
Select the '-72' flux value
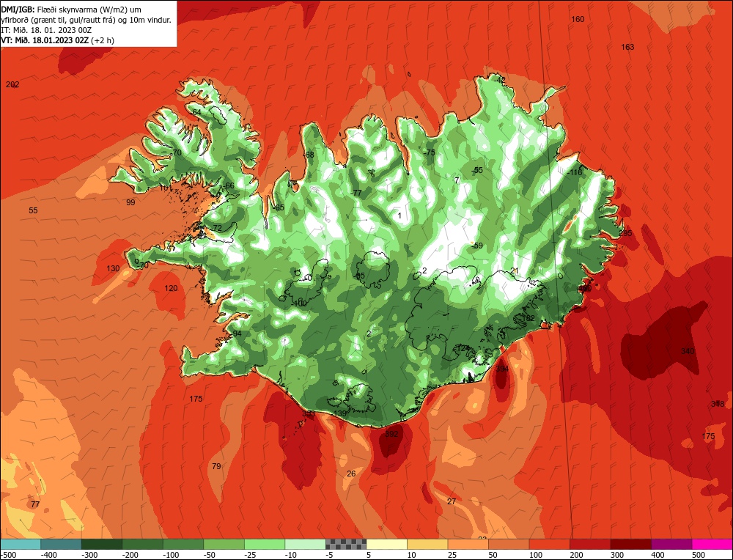point(216,228)
